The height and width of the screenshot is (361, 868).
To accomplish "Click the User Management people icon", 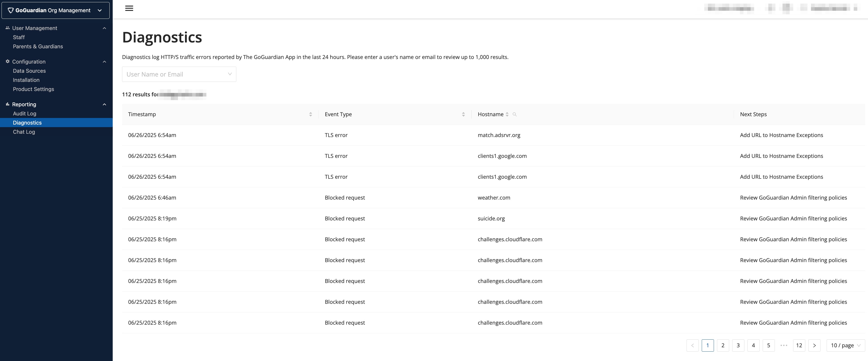I will 7,28.
